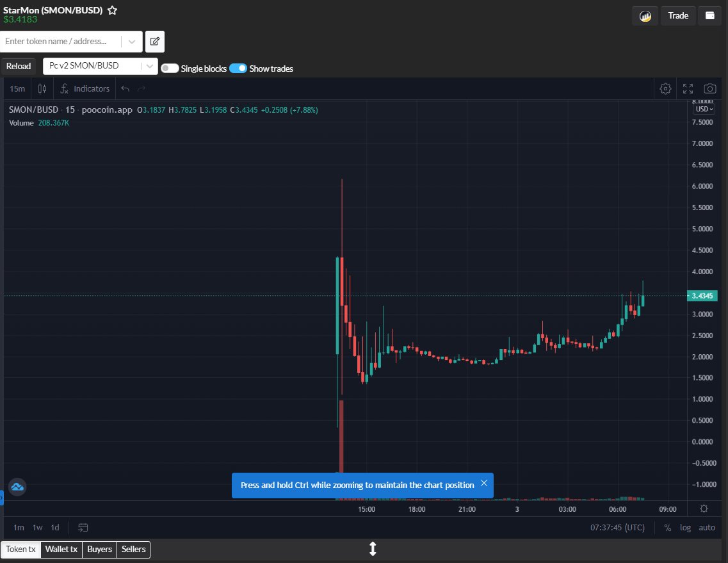The height and width of the screenshot is (563, 728).
Task: Open the wallet icon next to Trade
Action: (709, 15)
